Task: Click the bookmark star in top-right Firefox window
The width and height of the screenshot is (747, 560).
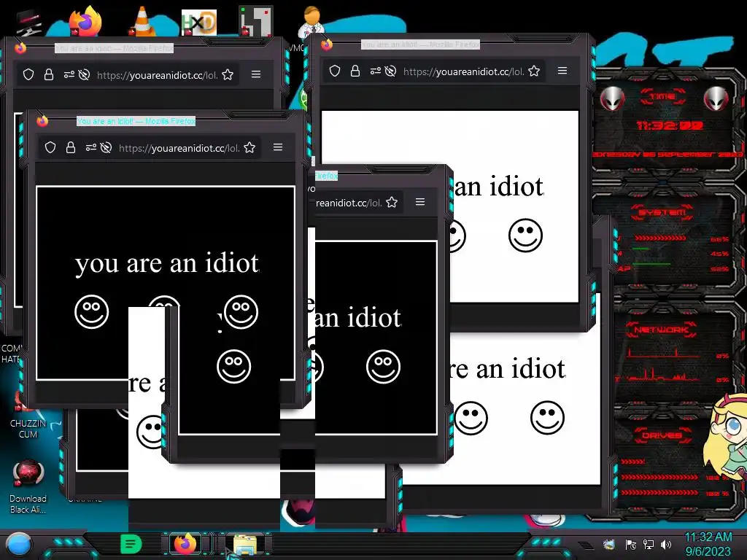Action: coord(534,71)
